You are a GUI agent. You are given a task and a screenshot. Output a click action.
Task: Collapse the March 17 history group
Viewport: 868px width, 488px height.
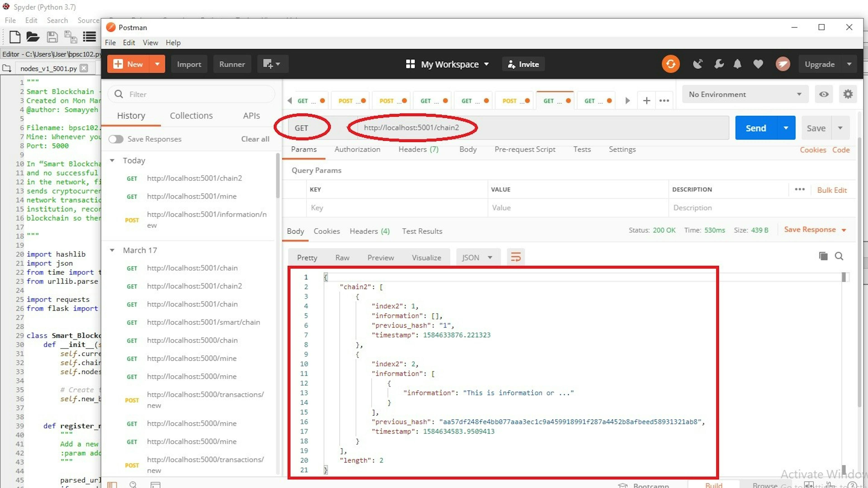coord(112,250)
